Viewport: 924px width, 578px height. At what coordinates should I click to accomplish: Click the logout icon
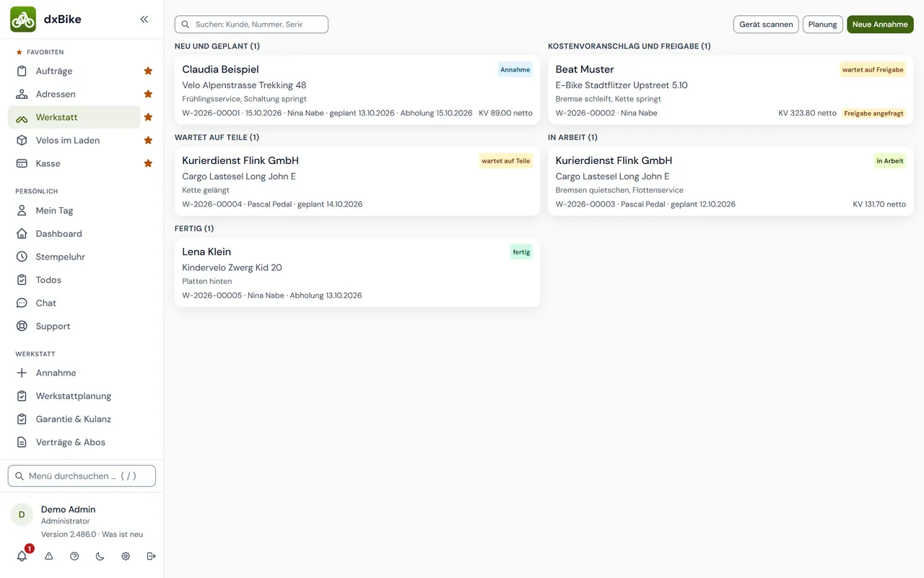tap(151, 556)
